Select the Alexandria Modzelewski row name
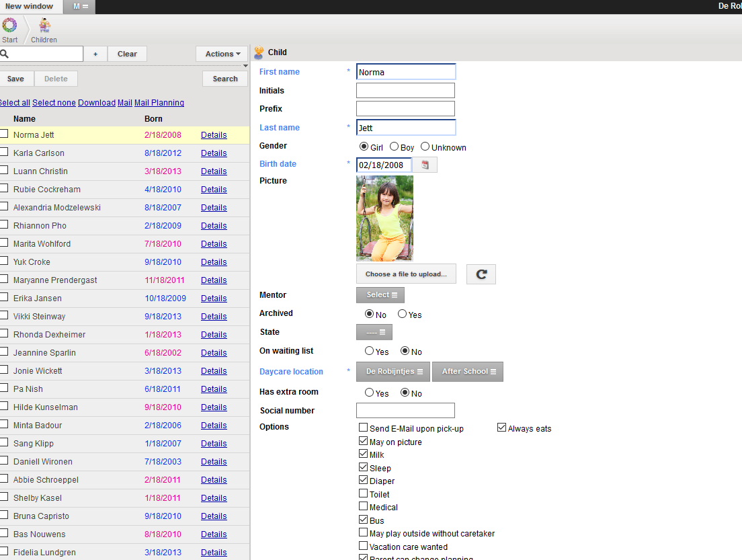 click(56, 208)
